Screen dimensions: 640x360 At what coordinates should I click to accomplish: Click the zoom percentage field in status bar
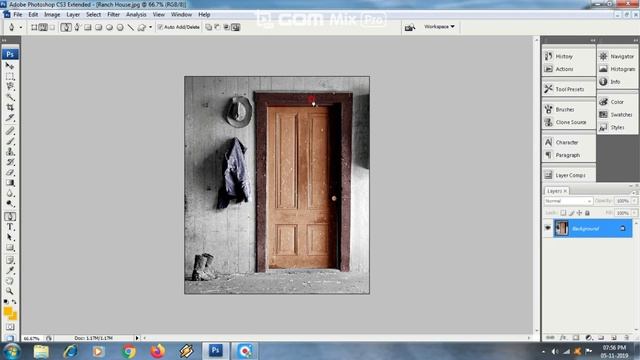point(32,338)
